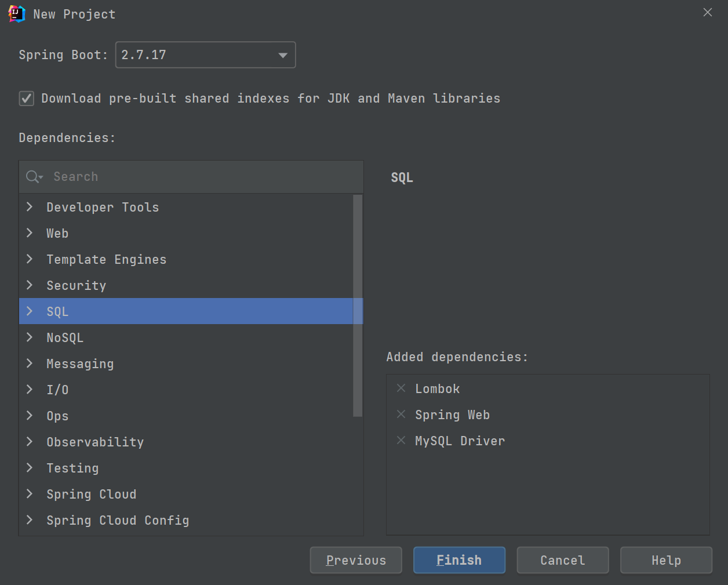Expand the Template Engines chevron
The width and height of the screenshot is (728, 585).
point(30,259)
